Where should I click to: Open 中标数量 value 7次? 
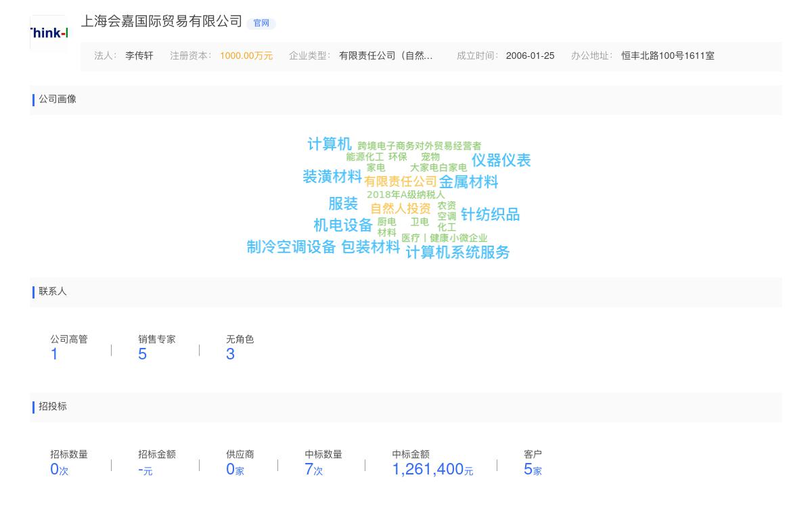(x=314, y=469)
